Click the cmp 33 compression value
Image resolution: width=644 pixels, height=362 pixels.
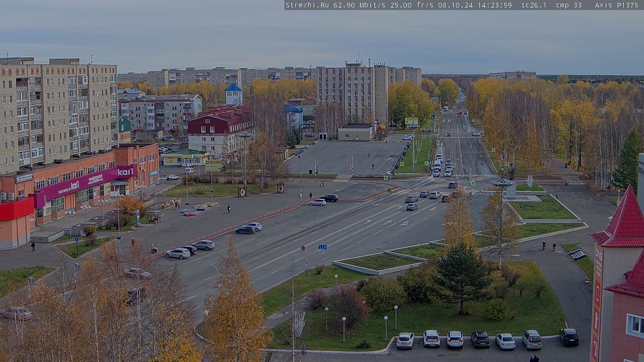point(569,5)
